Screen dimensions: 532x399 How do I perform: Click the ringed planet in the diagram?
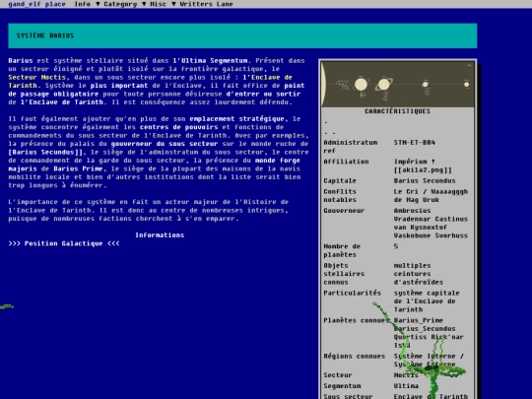(x=384, y=84)
